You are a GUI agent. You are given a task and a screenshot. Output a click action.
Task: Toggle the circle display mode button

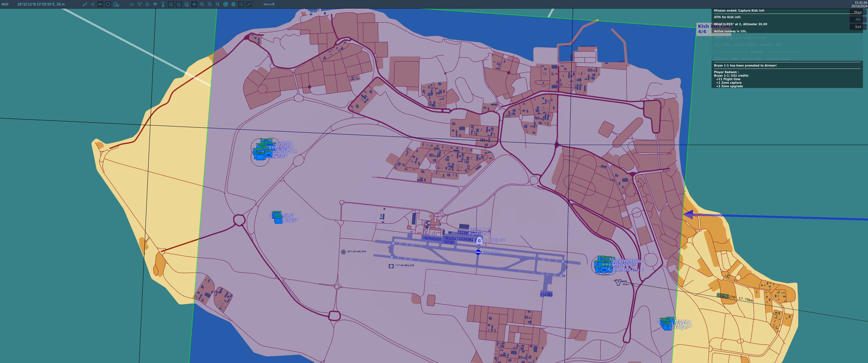coord(108,5)
